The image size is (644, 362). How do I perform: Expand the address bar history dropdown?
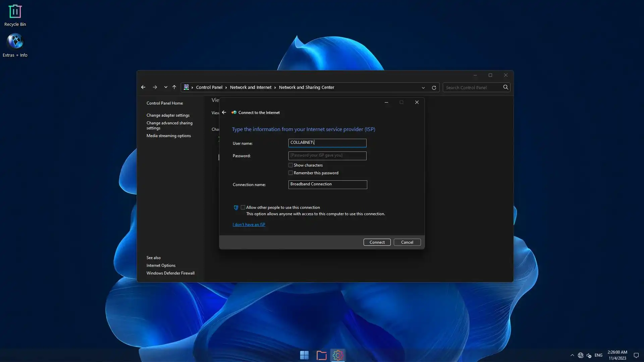423,87
